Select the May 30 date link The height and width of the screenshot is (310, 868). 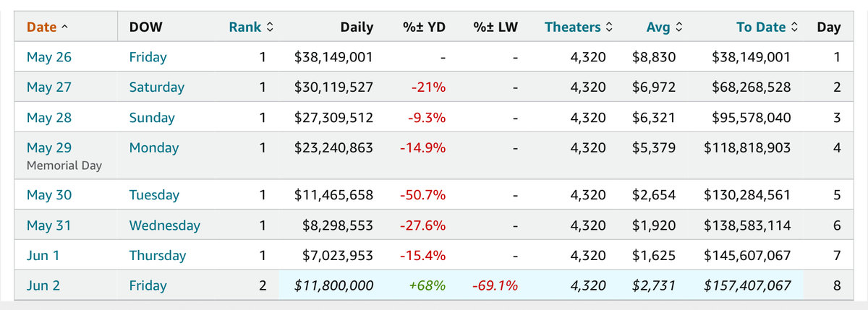click(x=49, y=195)
